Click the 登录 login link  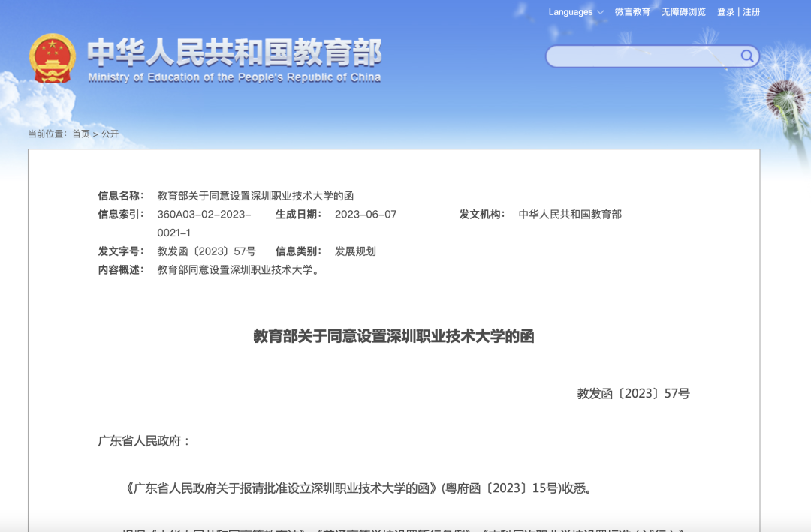(725, 12)
